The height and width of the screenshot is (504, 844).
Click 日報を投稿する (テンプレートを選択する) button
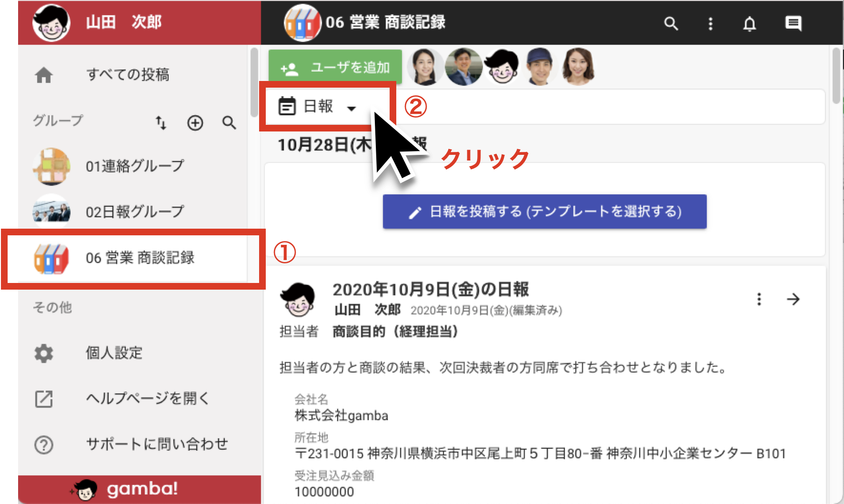[544, 212]
